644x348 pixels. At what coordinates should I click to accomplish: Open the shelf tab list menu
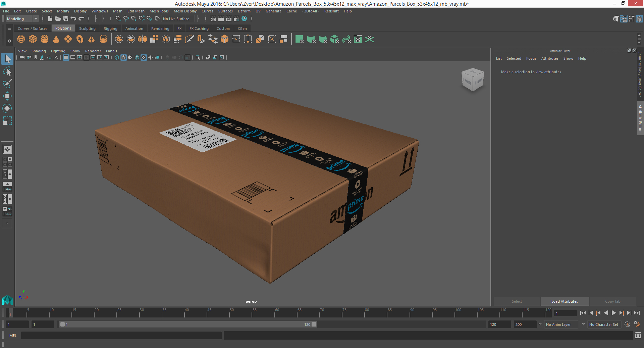coord(9,29)
